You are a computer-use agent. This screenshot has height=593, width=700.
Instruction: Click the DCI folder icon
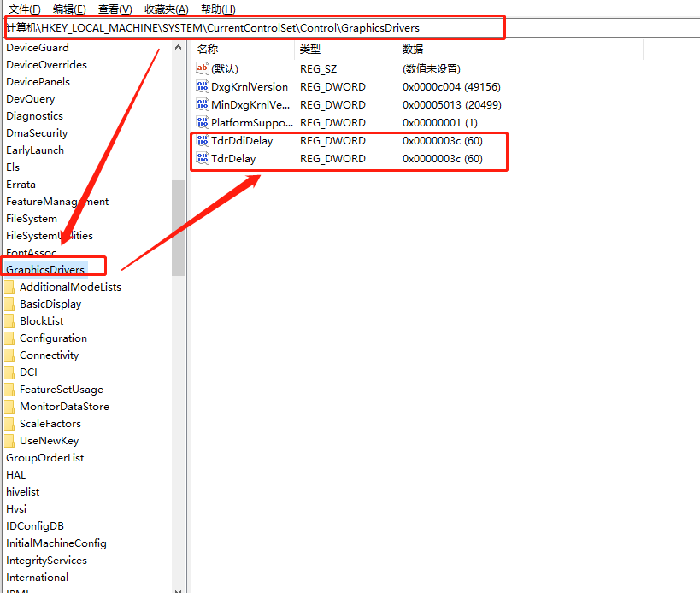pyautogui.click(x=9, y=373)
